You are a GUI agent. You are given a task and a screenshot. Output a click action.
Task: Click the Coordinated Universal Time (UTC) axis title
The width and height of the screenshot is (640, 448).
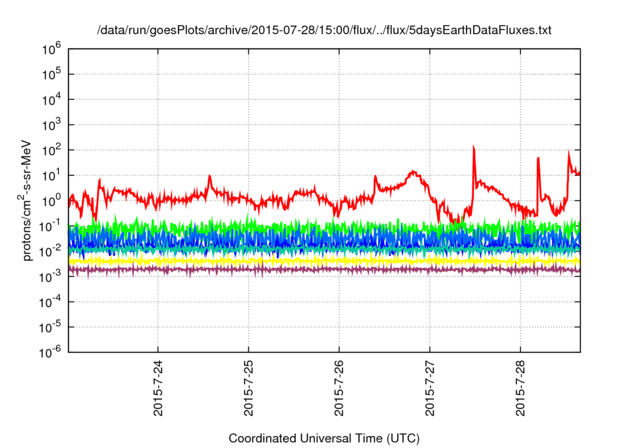tap(324, 438)
